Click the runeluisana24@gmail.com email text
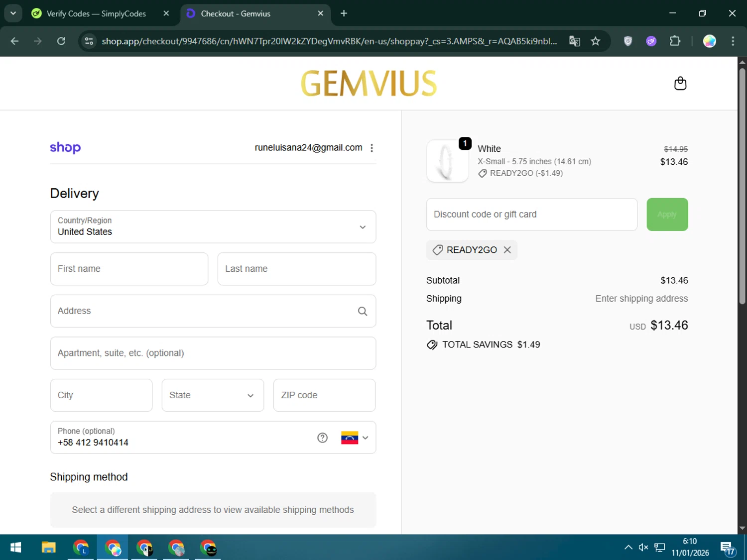747x560 pixels. click(308, 148)
